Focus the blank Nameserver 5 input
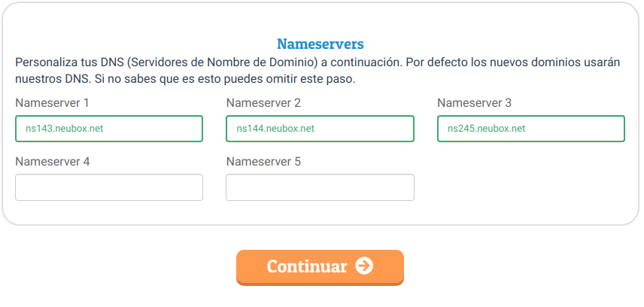Viewport: 644px width, 307px height. [320, 187]
